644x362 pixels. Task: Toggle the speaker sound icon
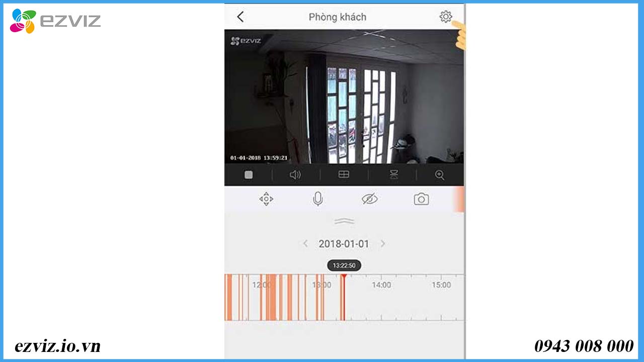tap(295, 174)
